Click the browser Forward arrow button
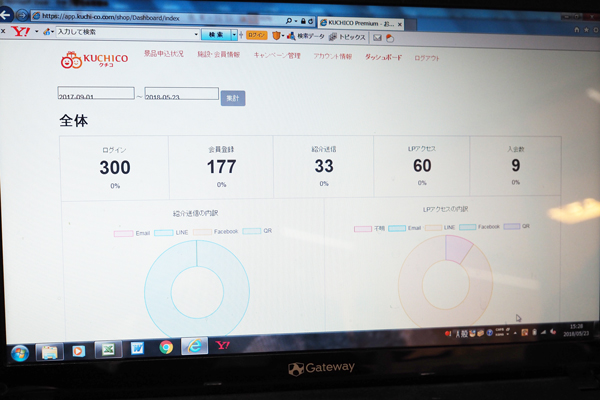600x400 pixels. click(x=22, y=15)
